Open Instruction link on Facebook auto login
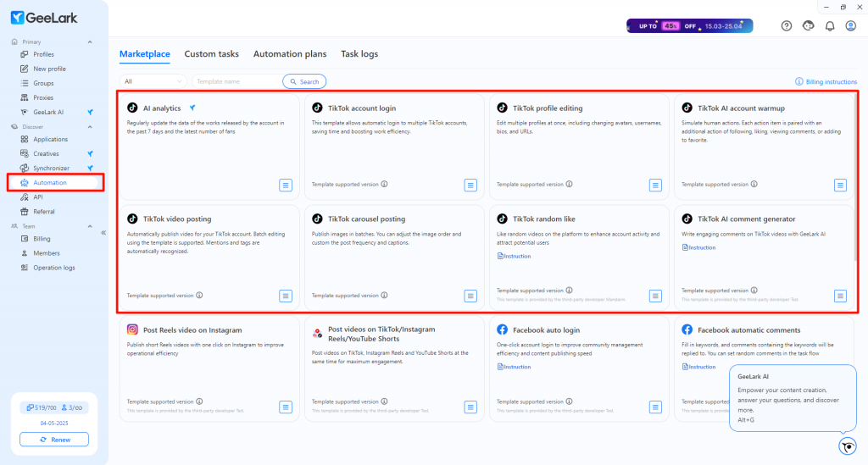Screen dimensions: 868x465 click(x=515, y=367)
